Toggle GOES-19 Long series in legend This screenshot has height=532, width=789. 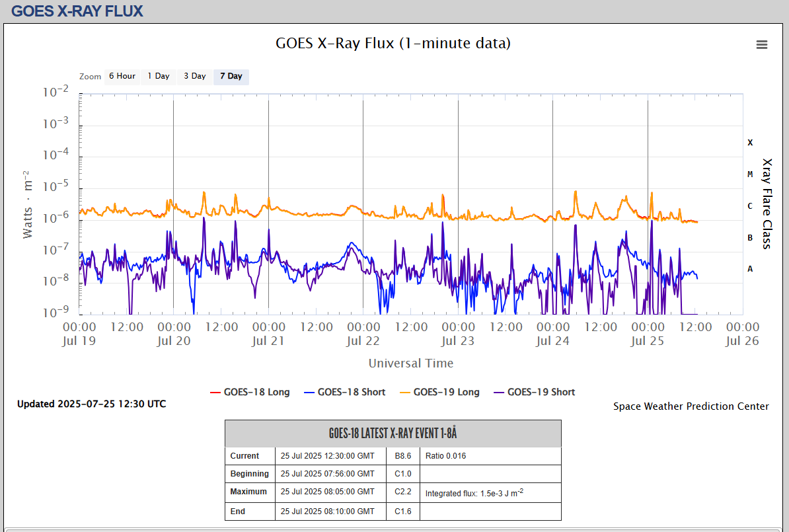coord(440,392)
